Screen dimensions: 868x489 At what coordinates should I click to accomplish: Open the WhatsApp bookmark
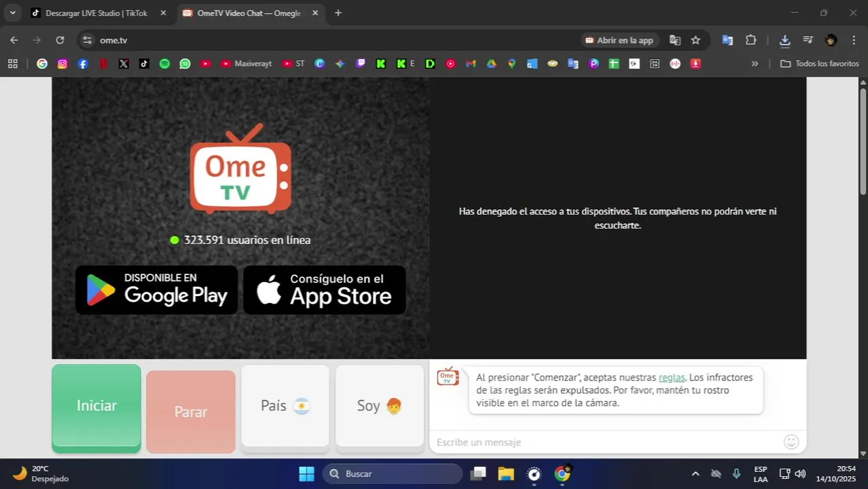click(185, 63)
